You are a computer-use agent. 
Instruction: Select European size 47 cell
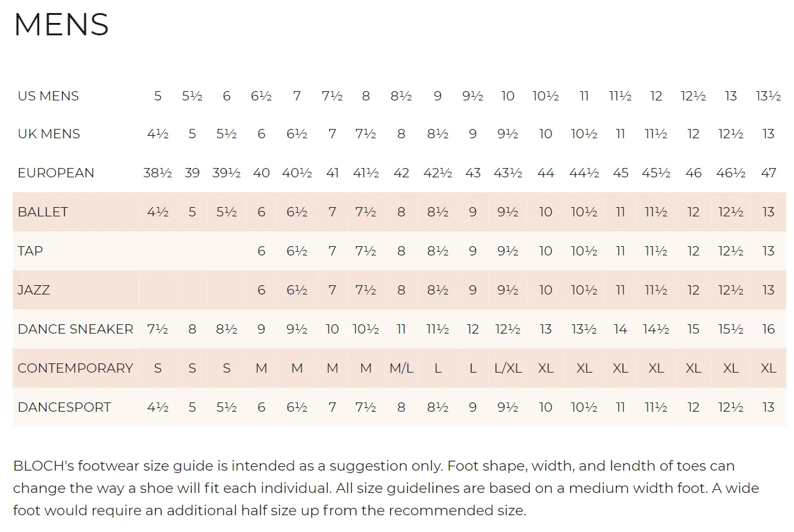[769, 173]
